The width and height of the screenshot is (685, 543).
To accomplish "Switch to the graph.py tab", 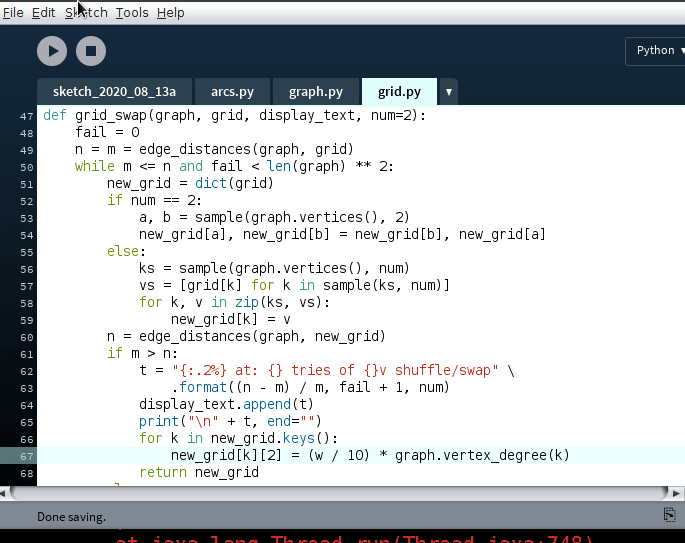I will click(316, 92).
